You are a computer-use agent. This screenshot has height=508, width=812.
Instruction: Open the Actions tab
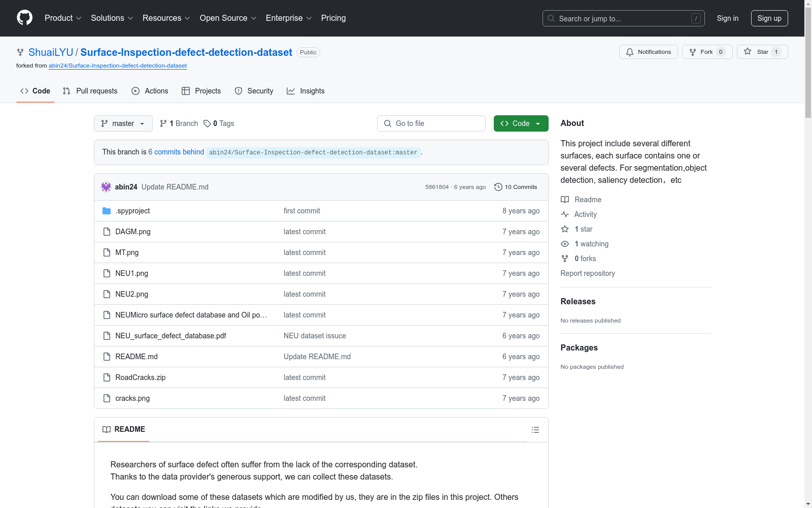point(150,91)
